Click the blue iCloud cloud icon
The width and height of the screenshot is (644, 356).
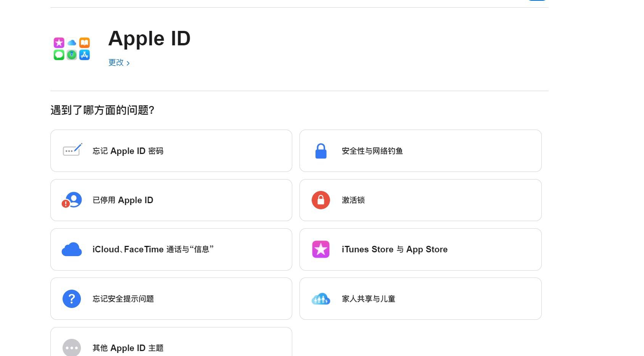pos(72,250)
